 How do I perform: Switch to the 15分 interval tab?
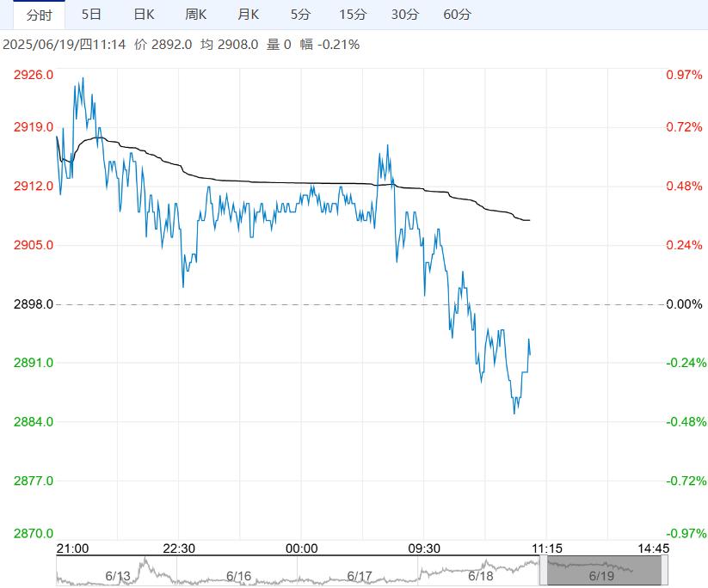pos(352,15)
